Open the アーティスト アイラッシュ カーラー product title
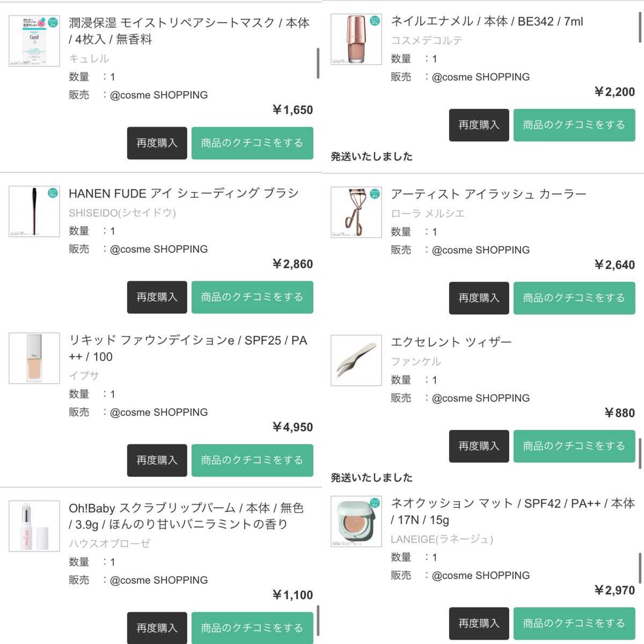Image resolution: width=644 pixels, height=644 pixels. coord(488,194)
